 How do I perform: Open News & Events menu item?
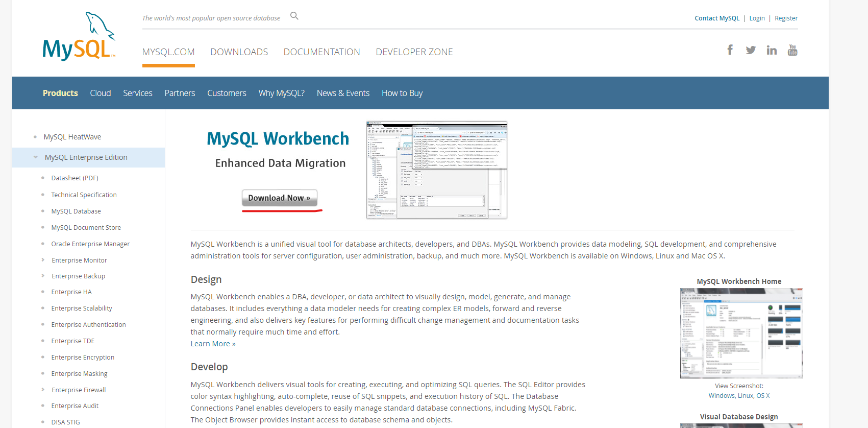(343, 93)
